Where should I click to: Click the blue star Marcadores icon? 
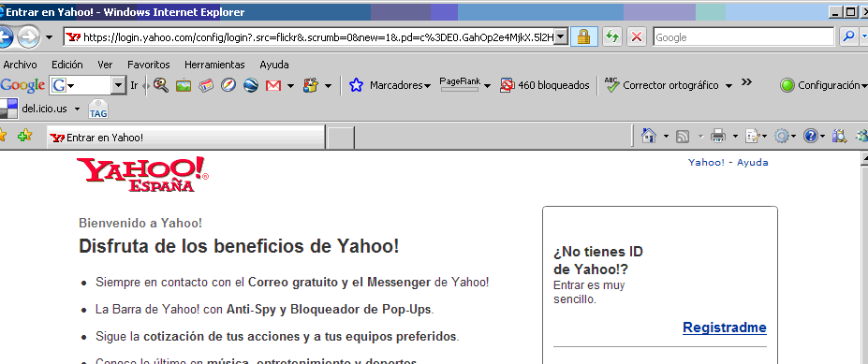pos(356,85)
